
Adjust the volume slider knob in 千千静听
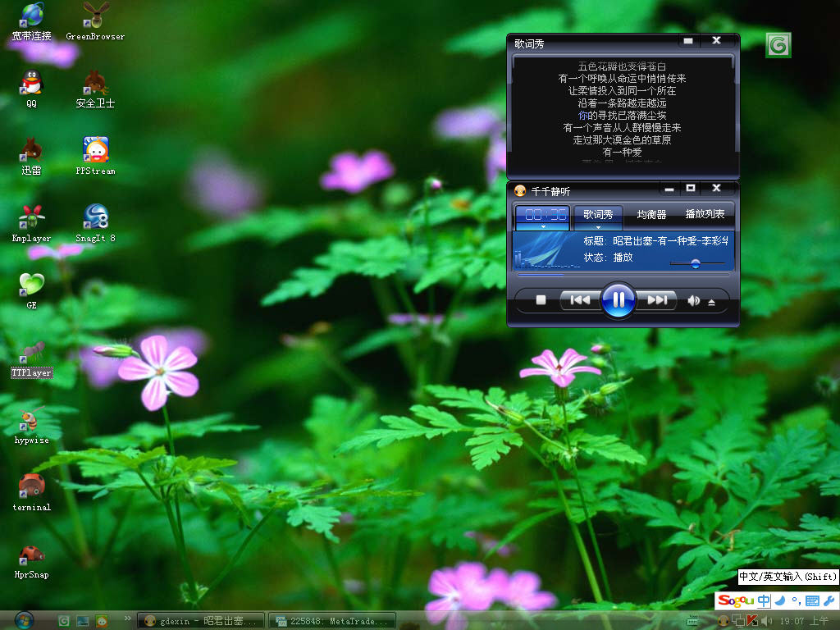click(696, 263)
